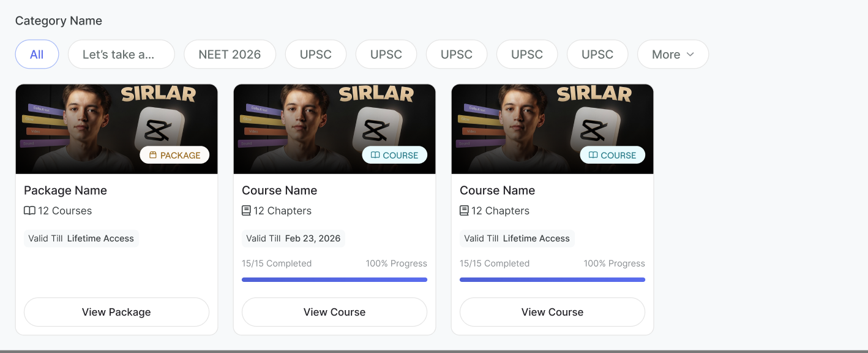
Task: Choose the truncated "Let's take a..." category
Action: click(121, 55)
